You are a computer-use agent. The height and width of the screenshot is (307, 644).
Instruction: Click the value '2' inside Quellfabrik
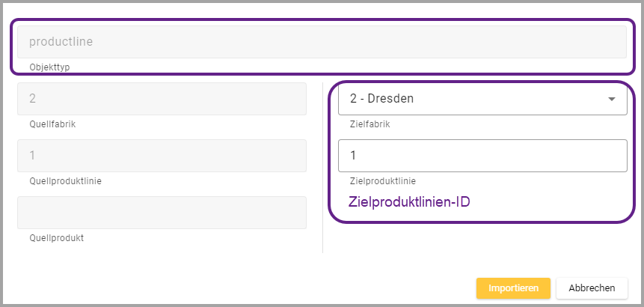point(33,99)
